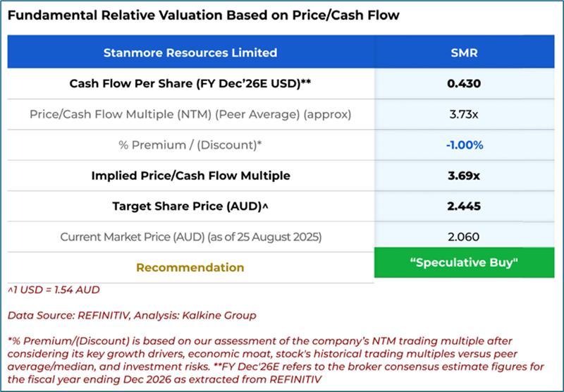Select the Cash Flow Per Share row label
The height and width of the screenshot is (392, 564).
click(190, 83)
